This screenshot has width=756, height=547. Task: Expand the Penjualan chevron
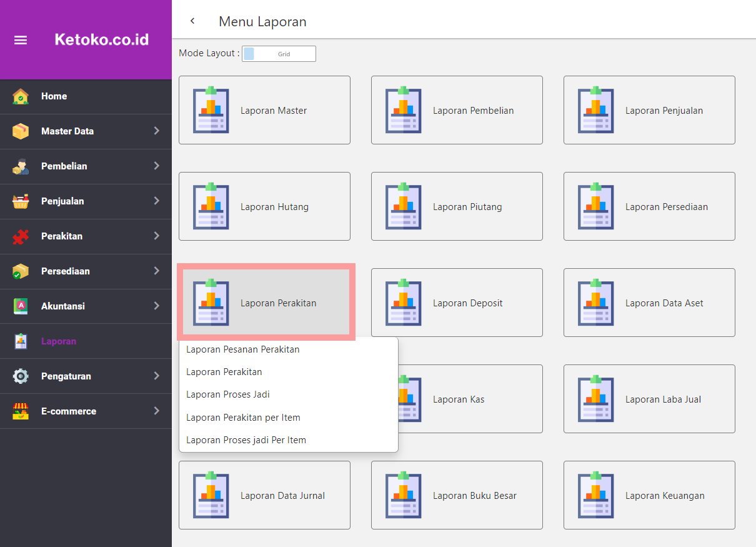click(156, 201)
